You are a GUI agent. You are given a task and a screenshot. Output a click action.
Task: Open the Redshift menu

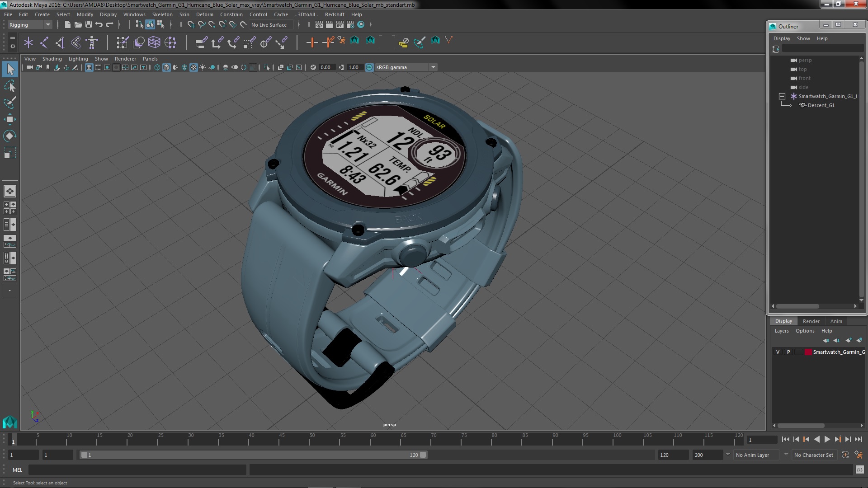click(x=335, y=14)
